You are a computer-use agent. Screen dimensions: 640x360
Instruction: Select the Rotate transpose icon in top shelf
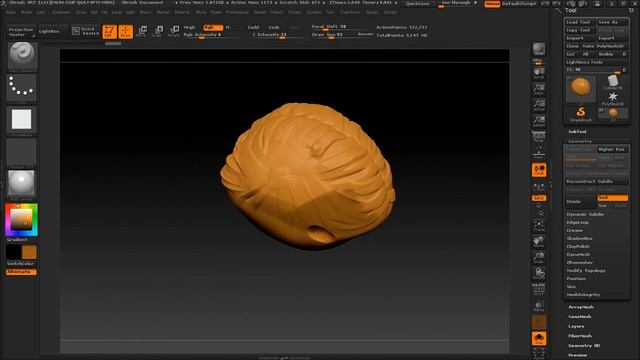tap(174, 31)
